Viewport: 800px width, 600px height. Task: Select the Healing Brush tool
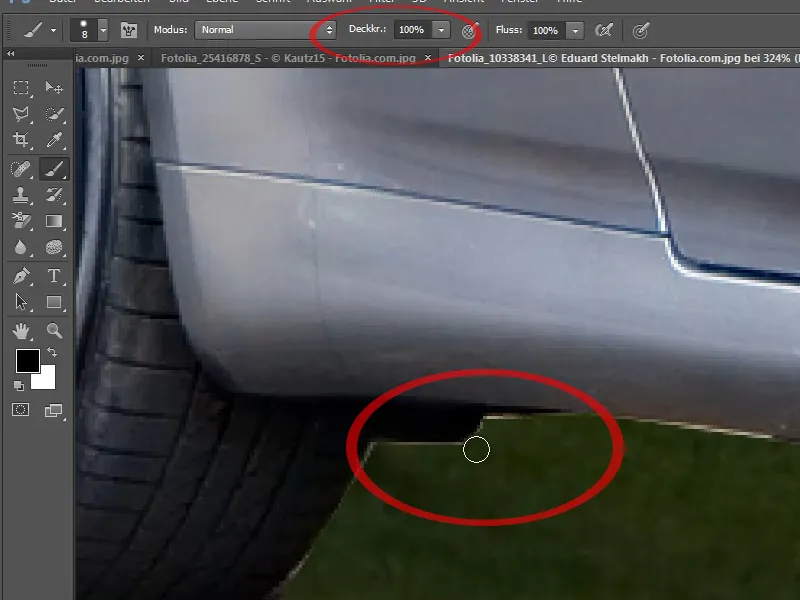pyautogui.click(x=21, y=169)
